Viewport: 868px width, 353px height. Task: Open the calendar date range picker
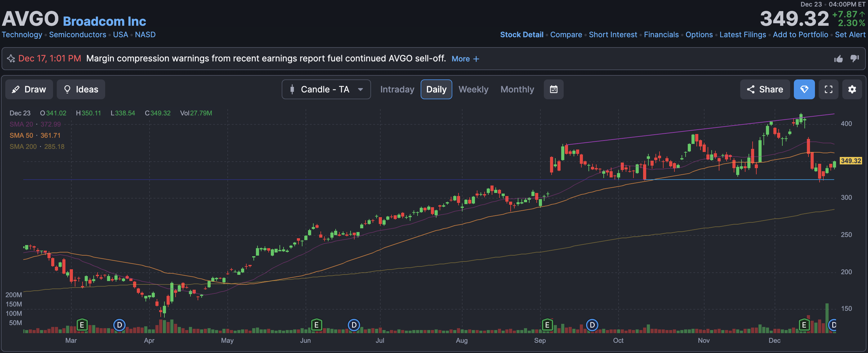pyautogui.click(x=553, y=89)
